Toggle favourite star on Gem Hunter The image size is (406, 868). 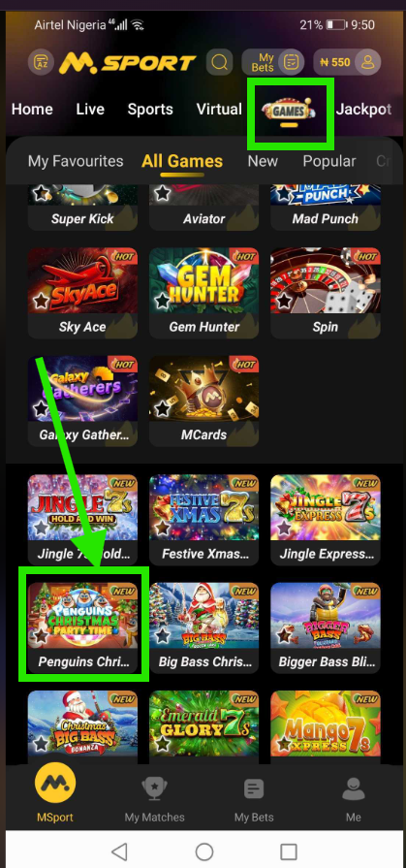click(163, 302)
